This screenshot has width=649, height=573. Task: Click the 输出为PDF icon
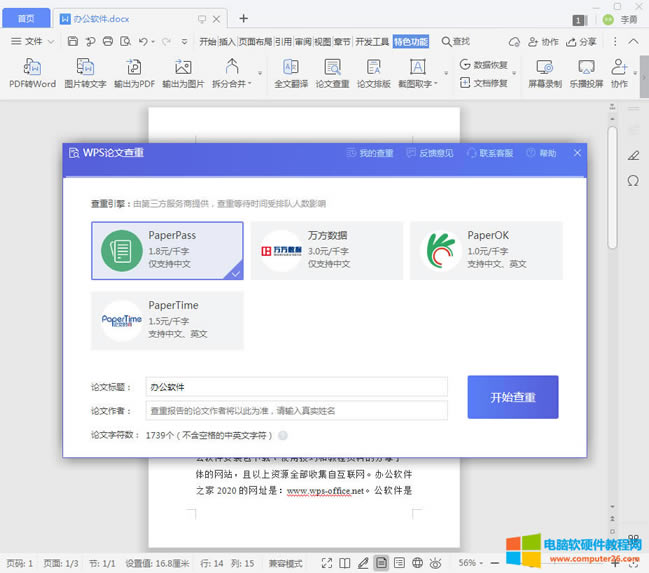coord(133,66)
